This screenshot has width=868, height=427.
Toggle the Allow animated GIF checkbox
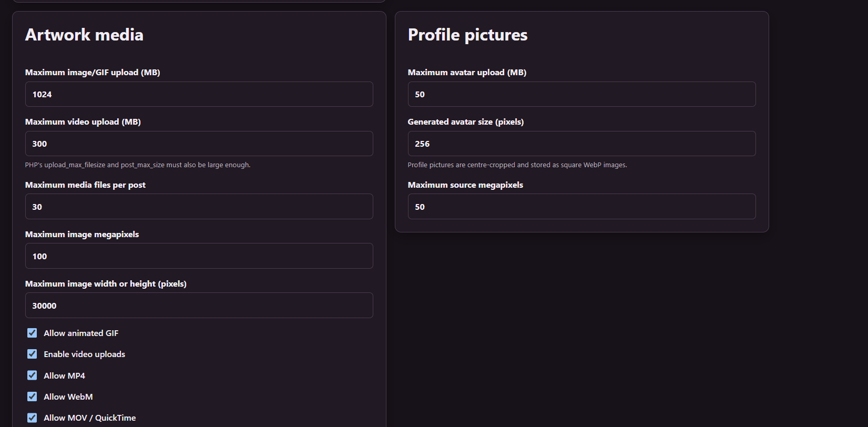coord(32,333)
